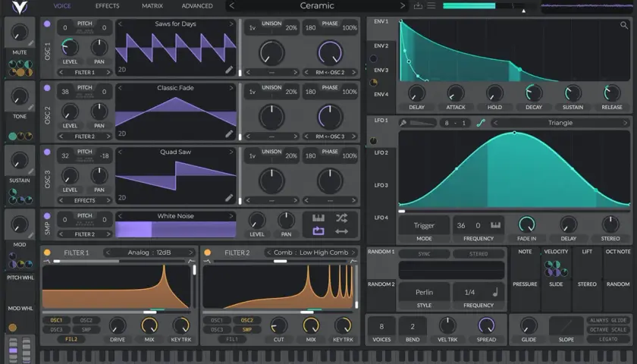Screen dimensions: 637x364
Task: Click the LFO frequency keyboard icon
Action: (495, 225)
